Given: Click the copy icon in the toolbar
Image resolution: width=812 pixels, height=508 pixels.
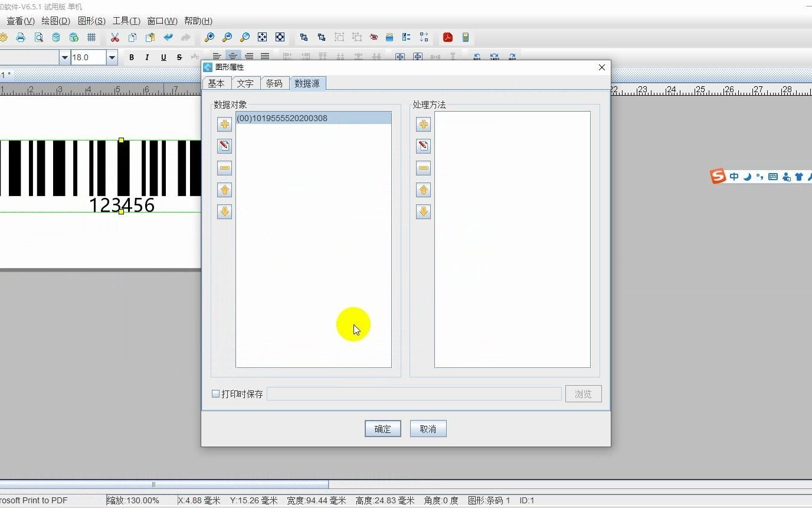Looking at the screenshot, I should [x=133, y=37].
